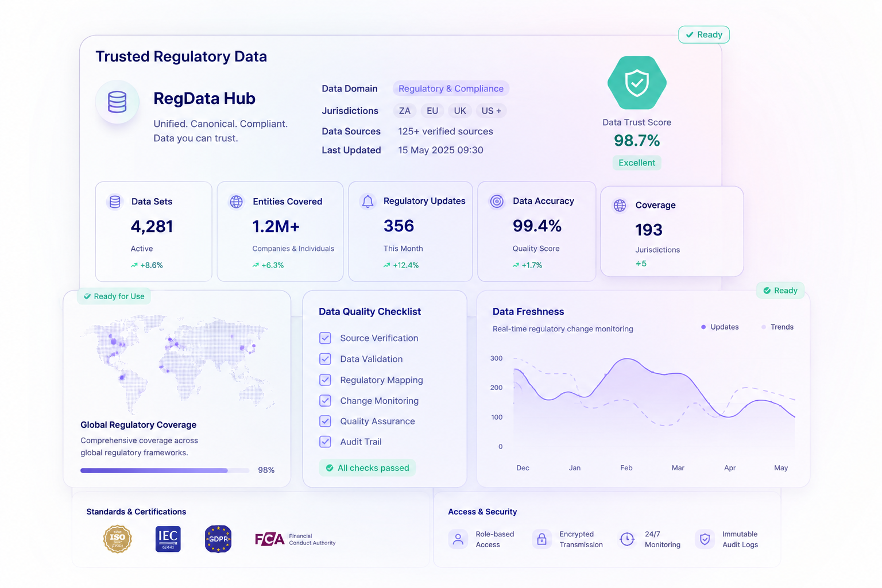882x588 pixels.
Task: Click the Encrypted Transmission lock icon
Action: click(541, 539)
